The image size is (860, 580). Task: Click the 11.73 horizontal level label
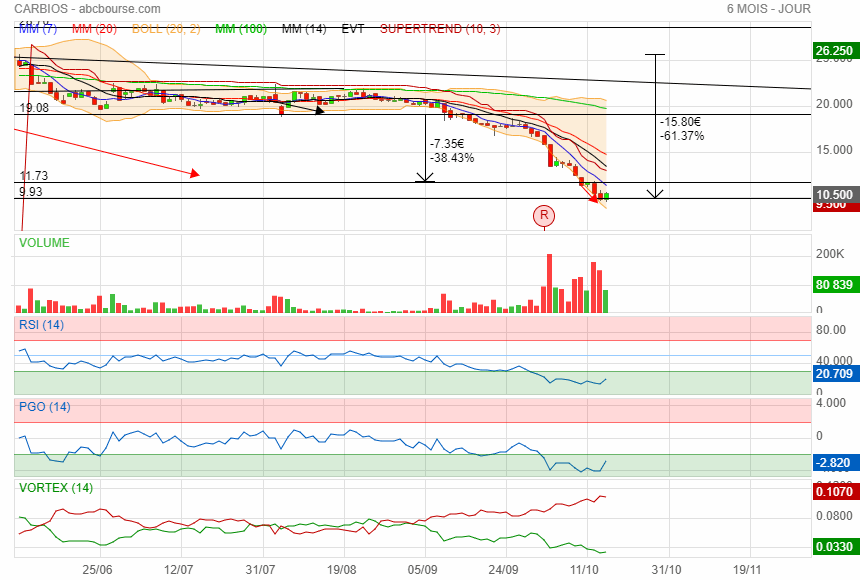pos(34,176)
